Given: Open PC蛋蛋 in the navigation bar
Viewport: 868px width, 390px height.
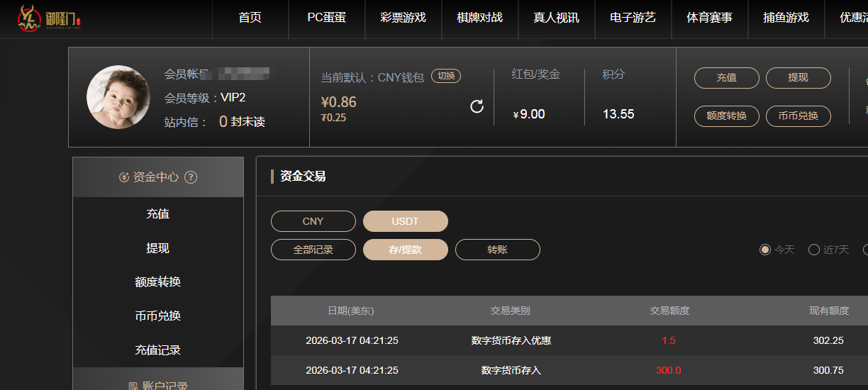Looking at the screenshot, I should point(326,18).
